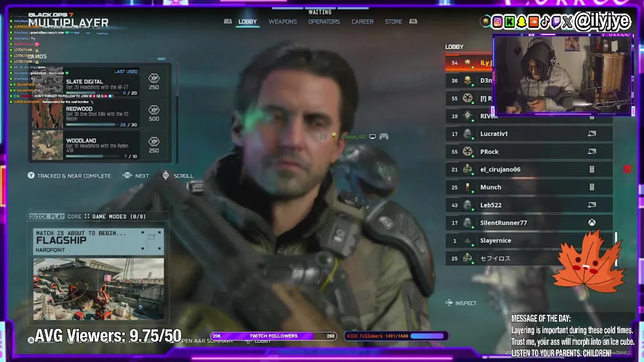Click the Slate Digital camo swatch thumbnail
The height and width of the screenshot is (362, 644).
pos(48,82)
